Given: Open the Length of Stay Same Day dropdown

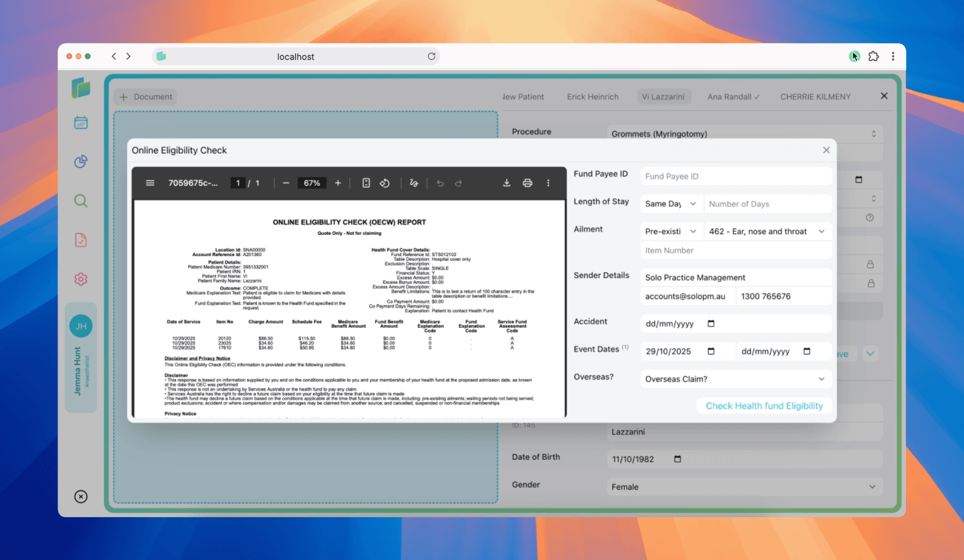Looking at the screenshot, I should (x=670, y=204).
